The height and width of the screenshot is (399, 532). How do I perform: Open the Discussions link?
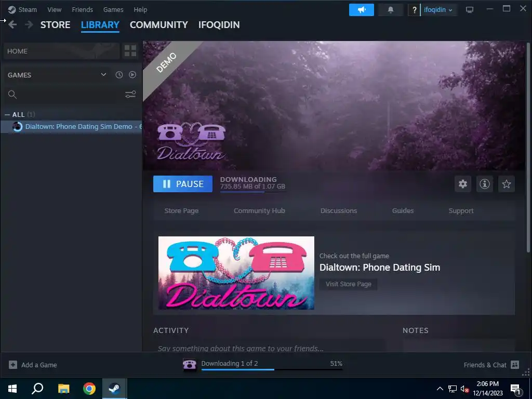pos(339,211)
